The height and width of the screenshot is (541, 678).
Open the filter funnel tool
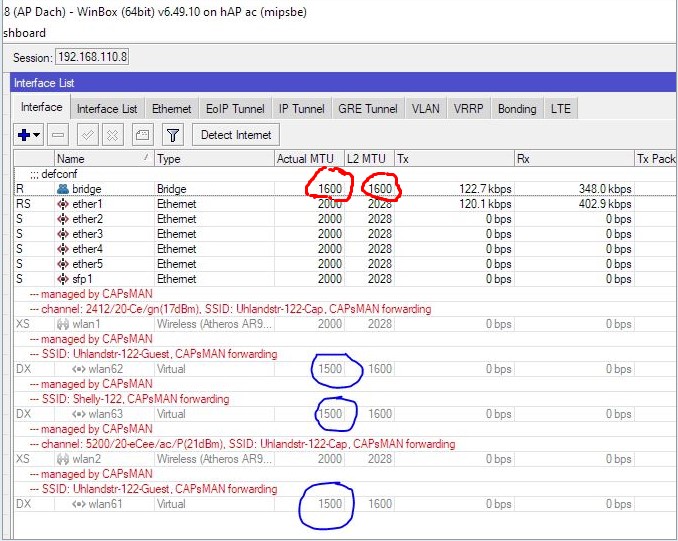(173, 135)
